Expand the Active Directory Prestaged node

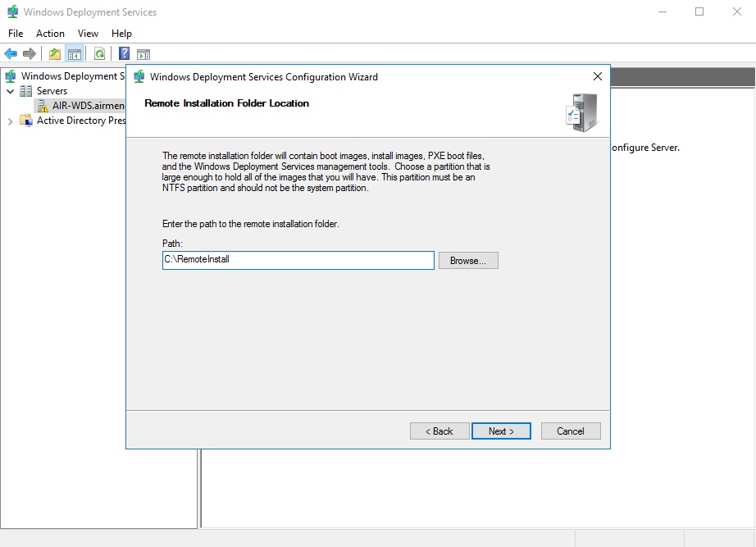tap(11, 121)
